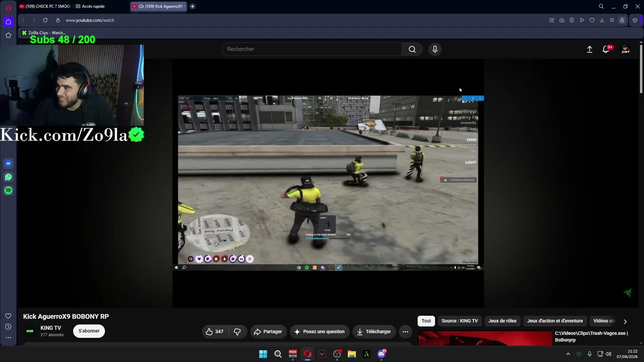Open the extensions cube icon
The image size is (644, 362).
point(635,20)
